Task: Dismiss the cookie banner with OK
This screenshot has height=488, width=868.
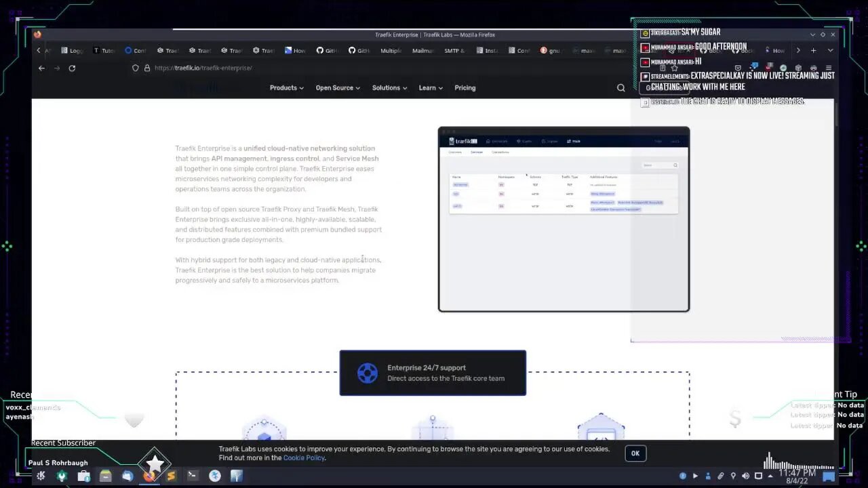Action: click(x=635, y=453)
